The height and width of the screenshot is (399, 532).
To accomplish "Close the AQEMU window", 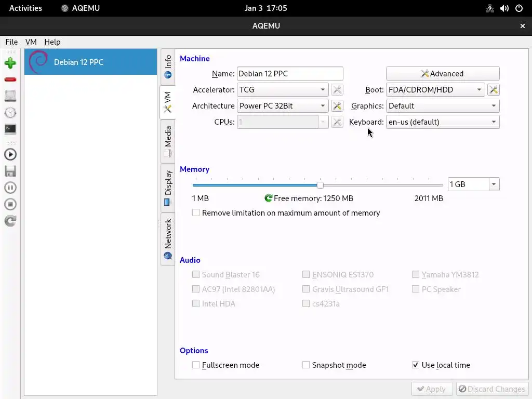I will tap(523, 26).
